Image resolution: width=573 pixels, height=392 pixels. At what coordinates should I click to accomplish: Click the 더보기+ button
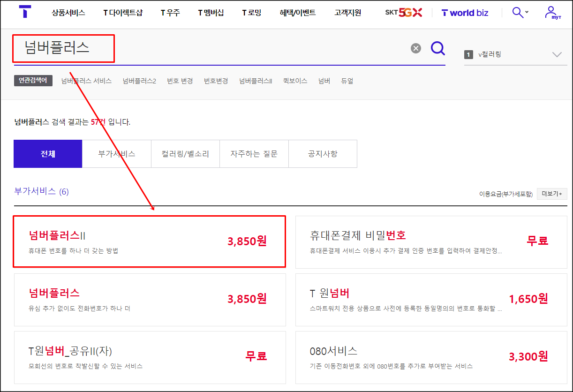pos(552,194)
